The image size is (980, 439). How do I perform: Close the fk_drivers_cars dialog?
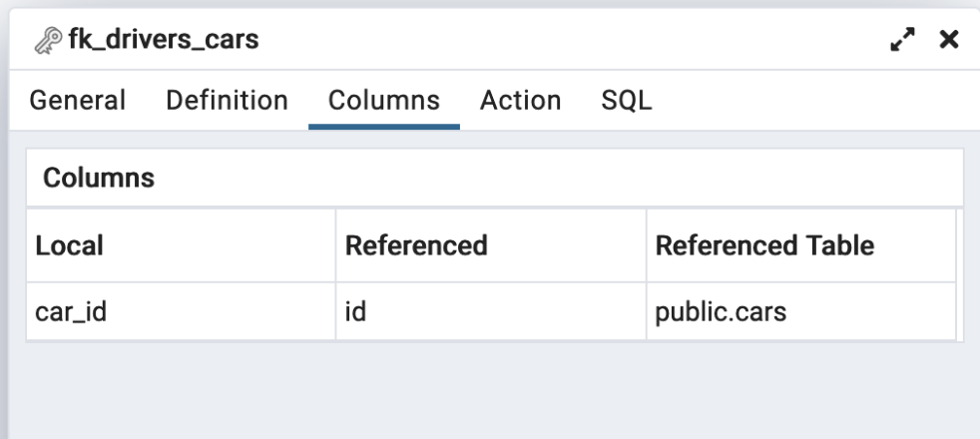[949, 42]
